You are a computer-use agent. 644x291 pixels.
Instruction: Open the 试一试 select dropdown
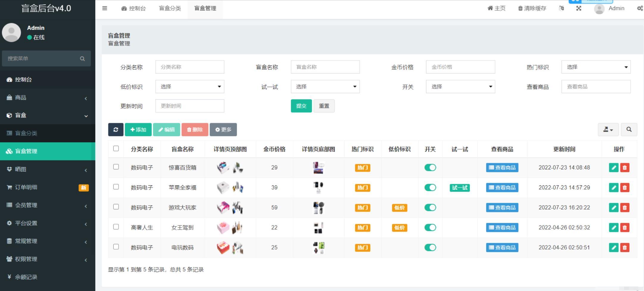(325, 87)
